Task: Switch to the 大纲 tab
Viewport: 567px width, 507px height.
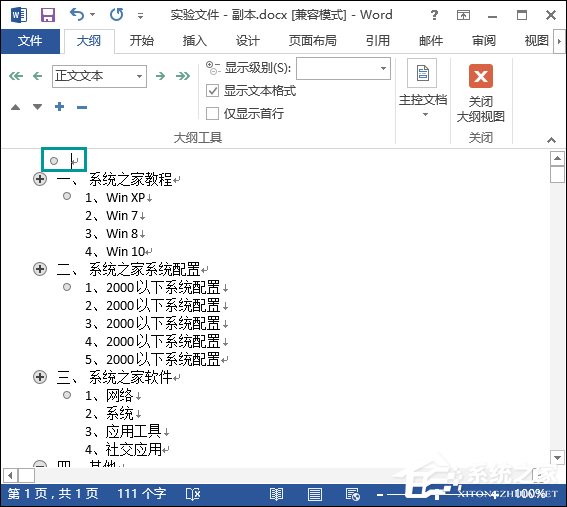Action: [x=89, y=41]
